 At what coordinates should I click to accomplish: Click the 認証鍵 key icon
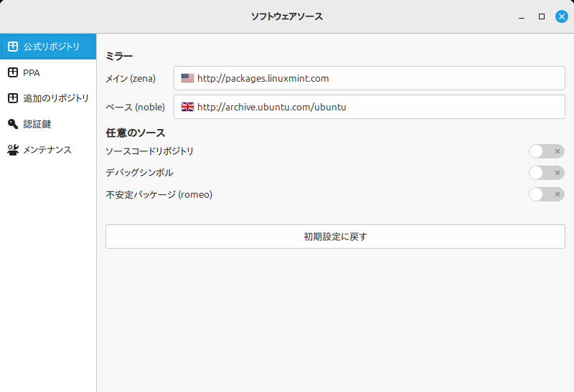[x=13, y=124]
